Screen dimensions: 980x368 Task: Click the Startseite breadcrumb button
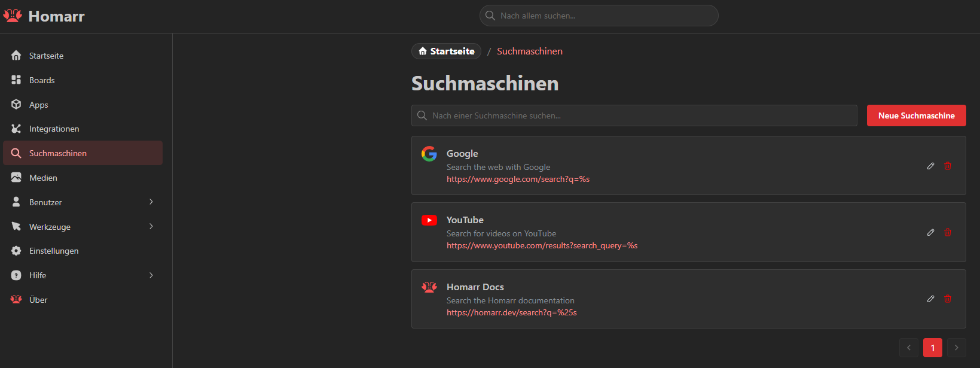pos(446,51)
